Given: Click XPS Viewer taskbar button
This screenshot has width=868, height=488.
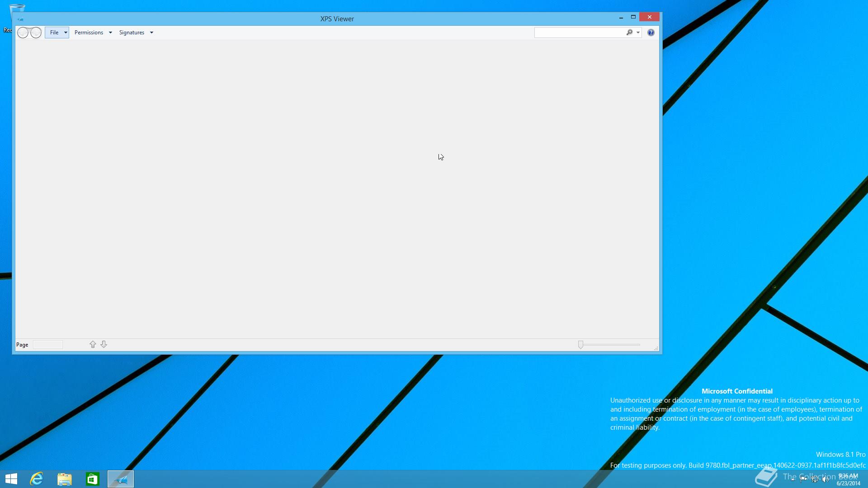Looking at the screenshot, I should click(x=121, y=479).
